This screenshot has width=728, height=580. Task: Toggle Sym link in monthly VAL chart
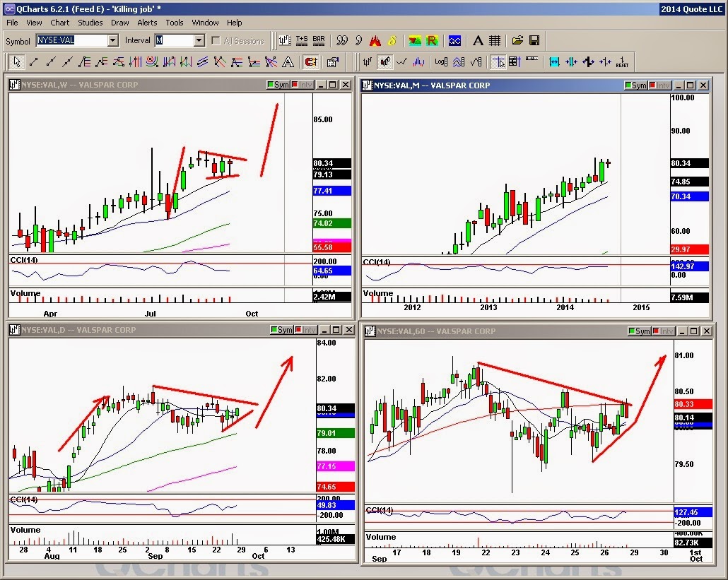tap(635, 85)
